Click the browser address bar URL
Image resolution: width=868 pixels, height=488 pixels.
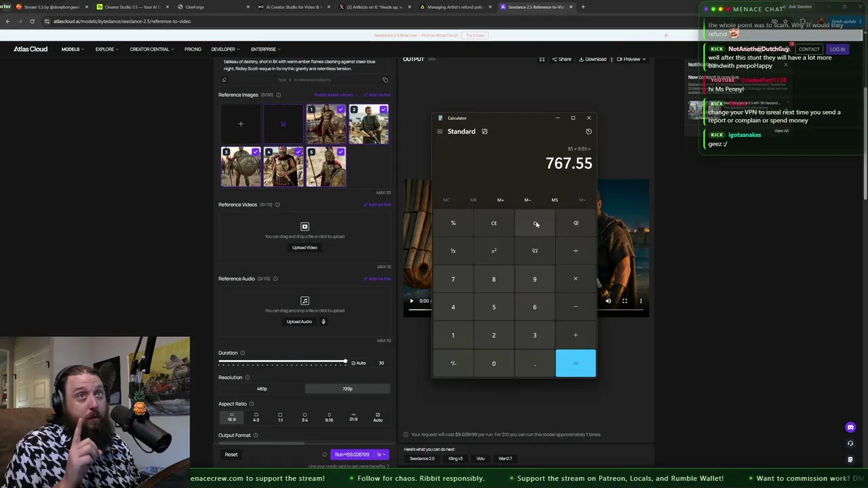(x=122, y=21)
